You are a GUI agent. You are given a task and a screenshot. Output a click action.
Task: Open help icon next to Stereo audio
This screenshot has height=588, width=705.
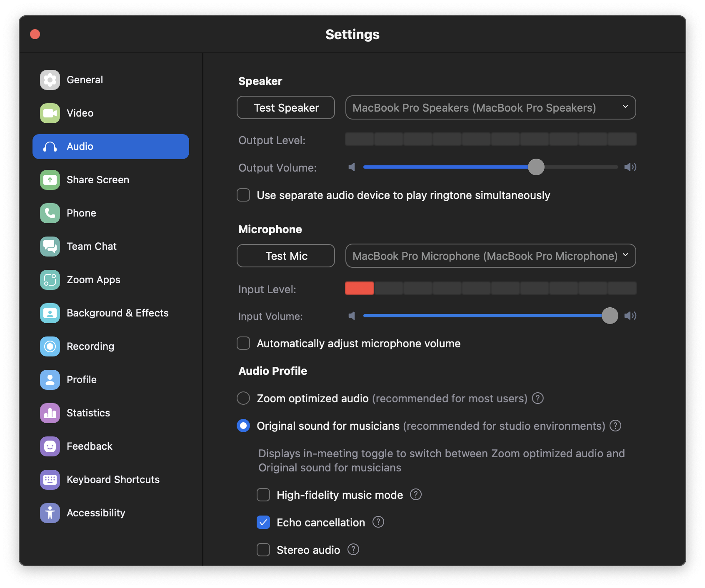[353, 549]
